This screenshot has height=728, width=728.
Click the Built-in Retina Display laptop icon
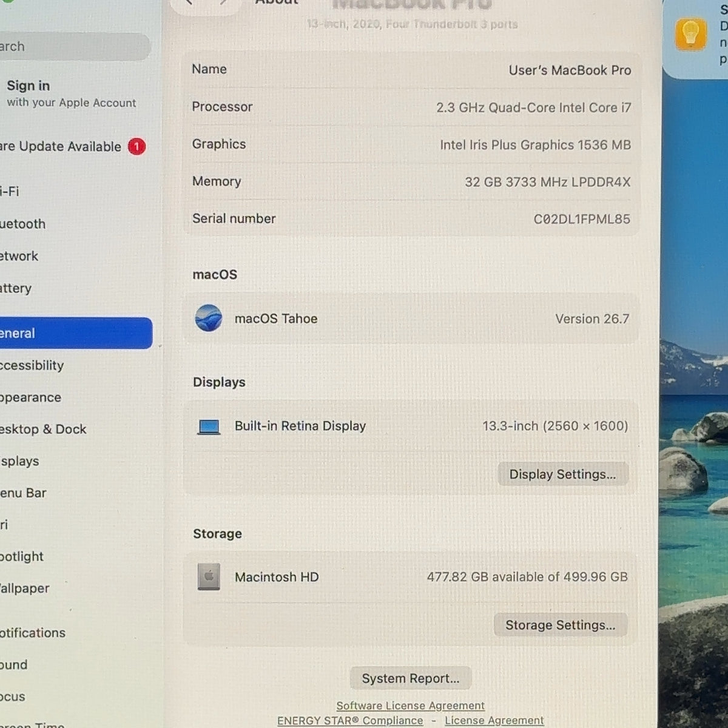click(x=209, y=427)
